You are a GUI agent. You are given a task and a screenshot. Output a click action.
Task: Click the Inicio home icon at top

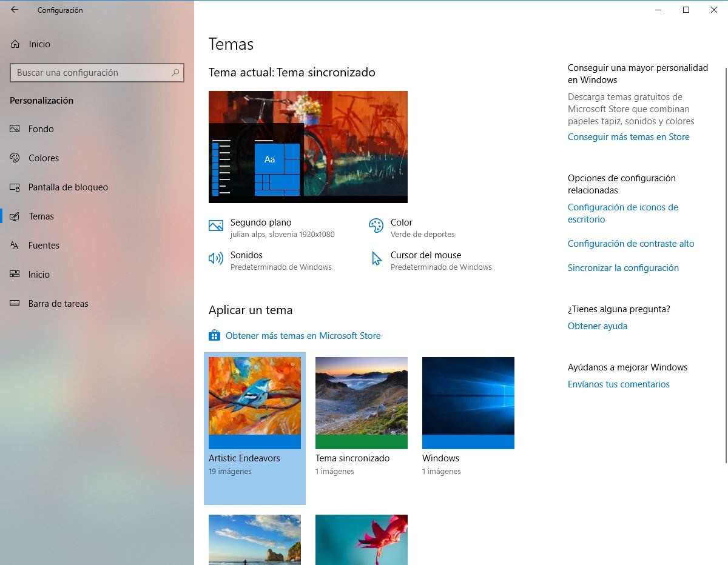pyautogui.click(x=15, y=44)
